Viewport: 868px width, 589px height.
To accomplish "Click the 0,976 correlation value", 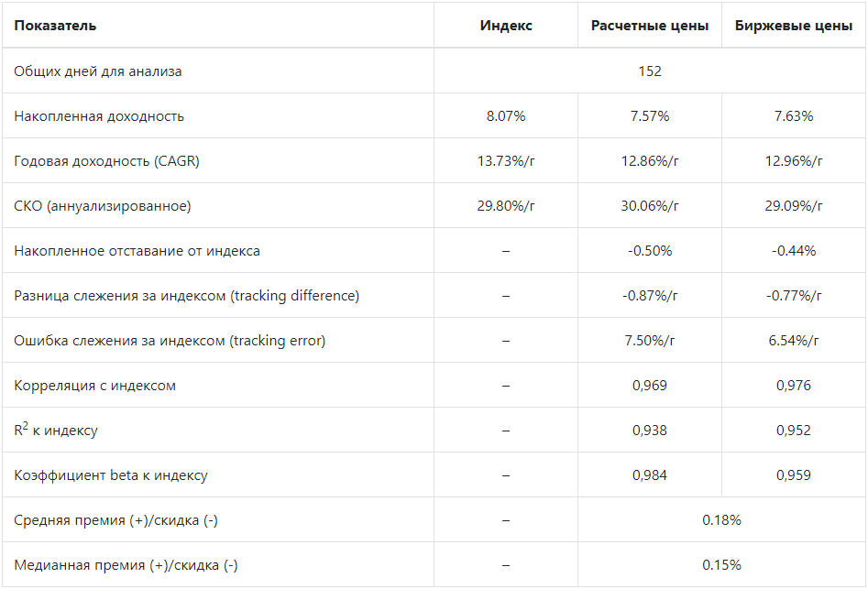I will coord(793,385).
